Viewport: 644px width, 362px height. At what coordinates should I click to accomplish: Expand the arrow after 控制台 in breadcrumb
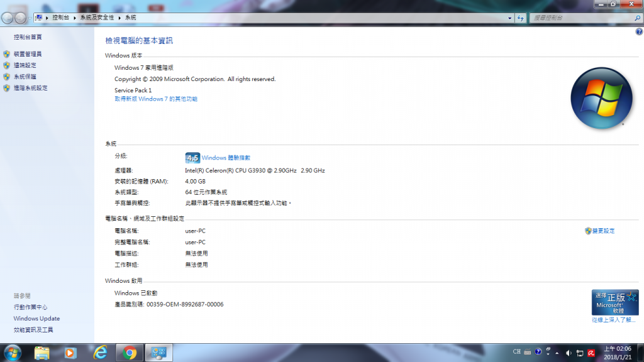click(75, 18)
